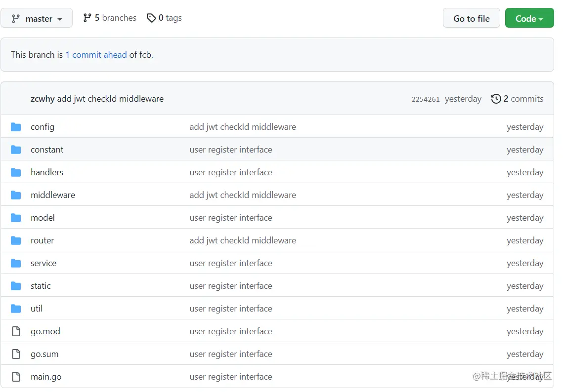
Task: Open the 2 commits history
Action: 523,99
